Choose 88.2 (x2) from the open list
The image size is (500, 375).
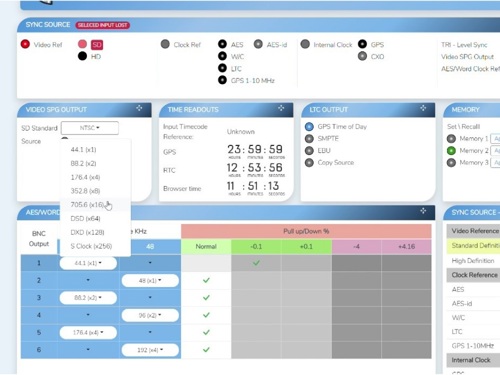[95, 163]
